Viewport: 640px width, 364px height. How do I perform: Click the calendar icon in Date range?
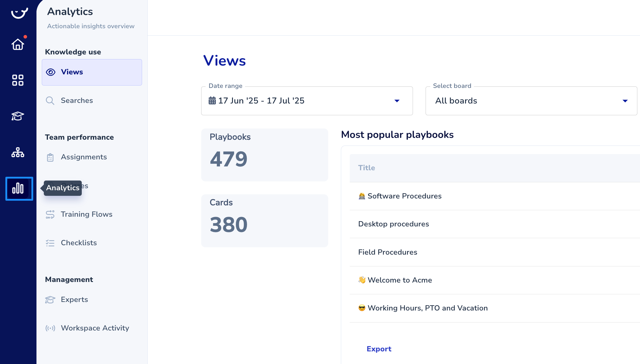coord(212,101)
